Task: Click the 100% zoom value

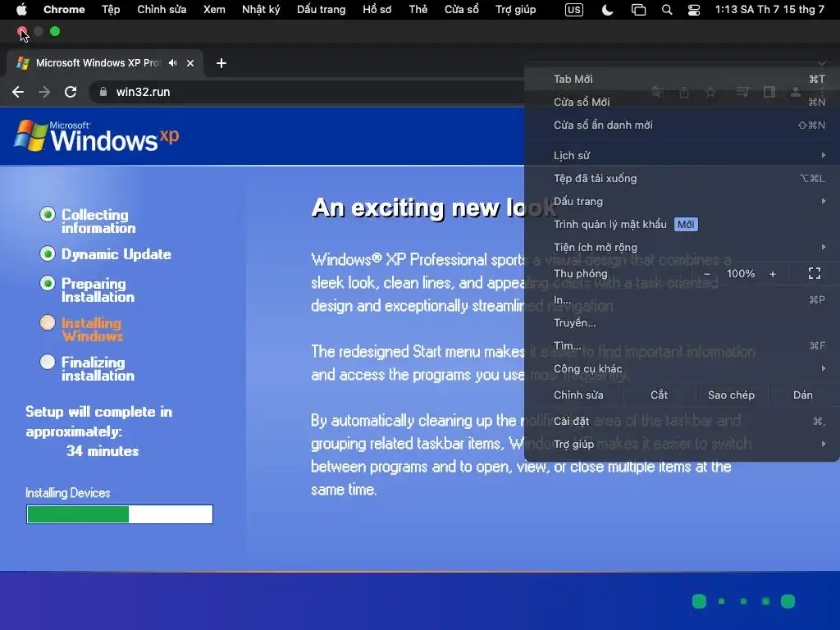Action: pyautogui.click(x=741, y=274)
